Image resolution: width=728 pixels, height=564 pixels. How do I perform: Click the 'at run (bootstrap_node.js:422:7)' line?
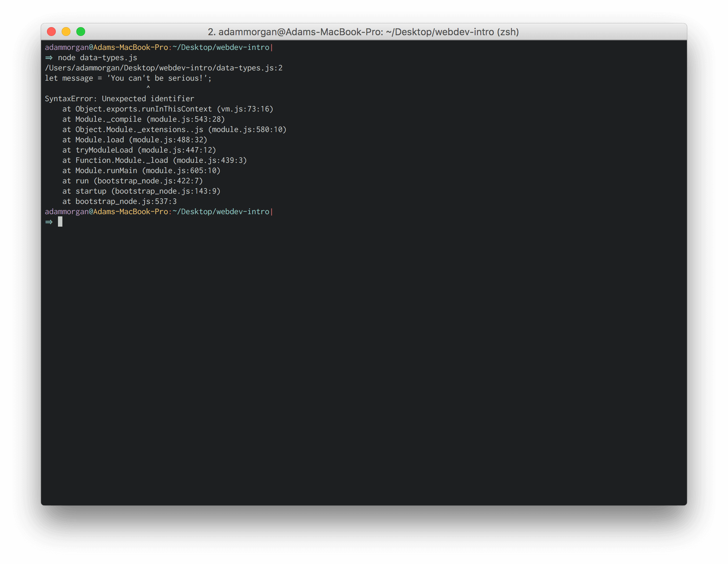click(x=132, y=181)
